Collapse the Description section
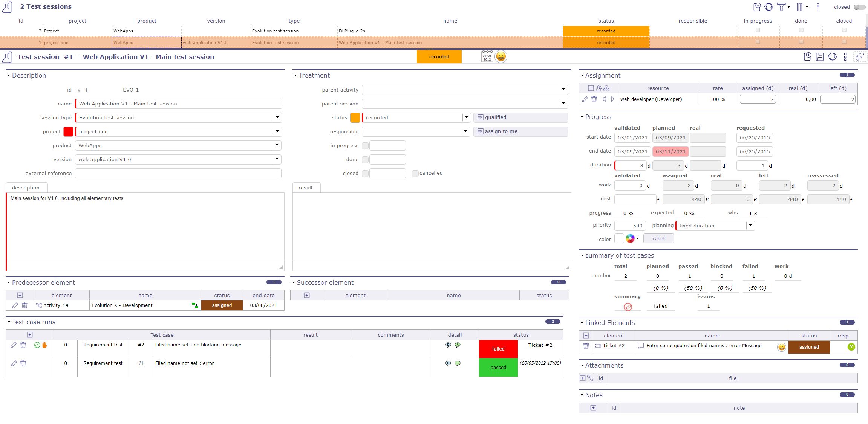The width and height of the screenshot is (868, 424). 9,75
